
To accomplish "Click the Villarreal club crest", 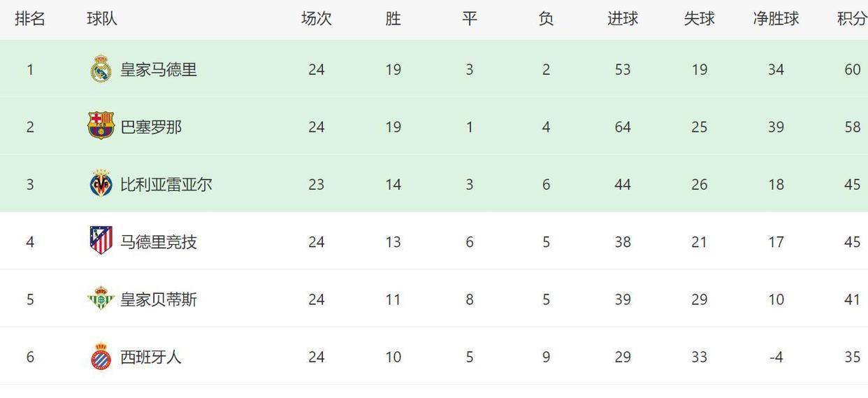I will pyautogui.click(x=101, y=184).
